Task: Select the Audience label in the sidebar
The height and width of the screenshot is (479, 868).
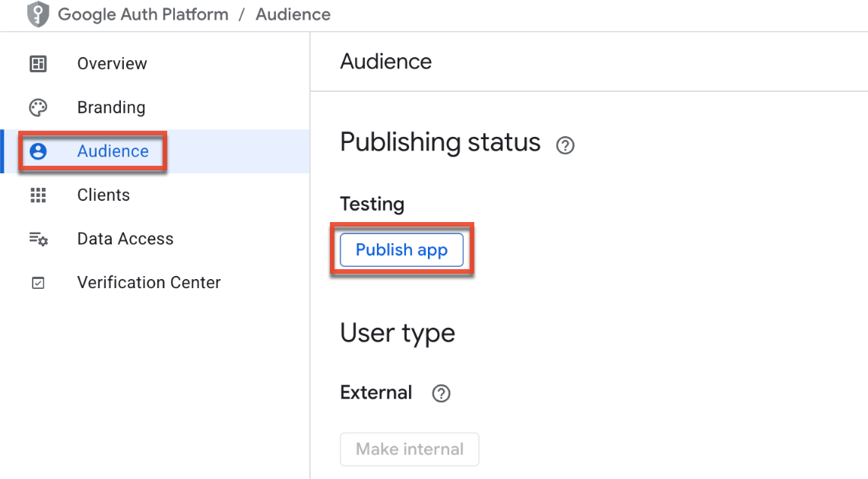Action: pyautogui.click(x=112, y=151)
